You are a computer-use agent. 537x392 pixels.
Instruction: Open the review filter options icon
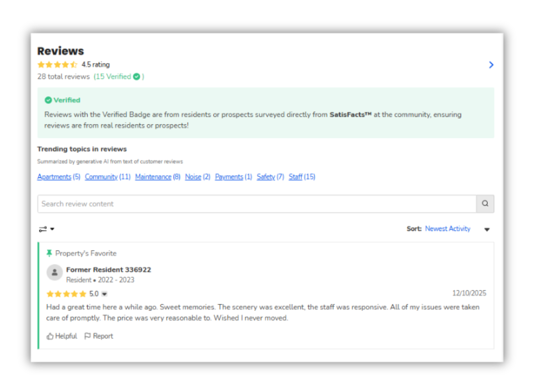pyautogui.click(x=46, y=229)
